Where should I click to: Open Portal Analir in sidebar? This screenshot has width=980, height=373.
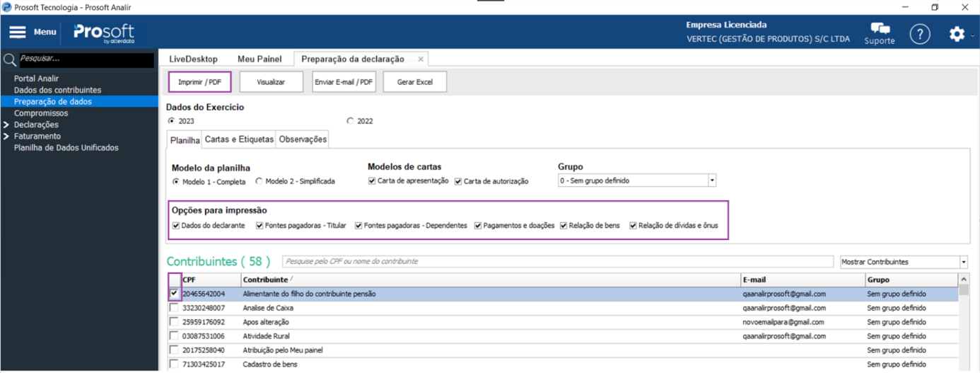(x=37, y=79)
